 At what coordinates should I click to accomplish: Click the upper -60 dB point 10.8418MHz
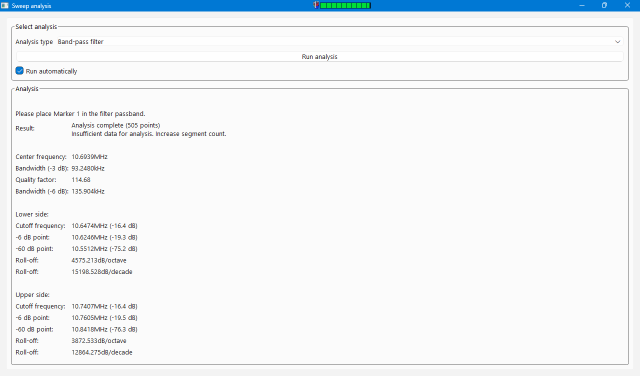[104, 329]
